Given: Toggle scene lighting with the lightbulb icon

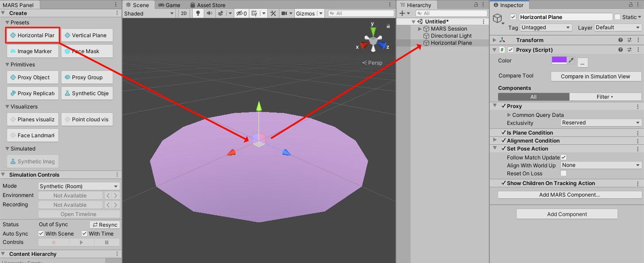Looking at the screenshot, I should [x=198, y=13].
